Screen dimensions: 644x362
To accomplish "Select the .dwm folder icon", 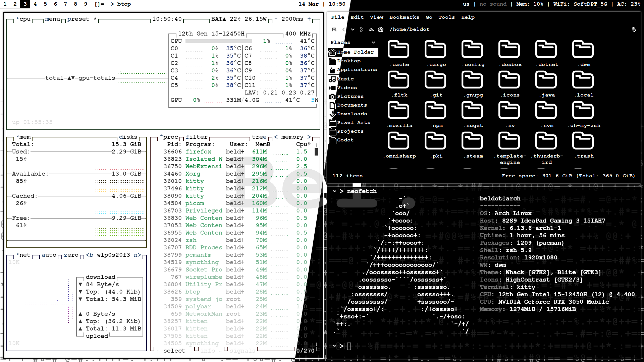I will pos(583,50).
